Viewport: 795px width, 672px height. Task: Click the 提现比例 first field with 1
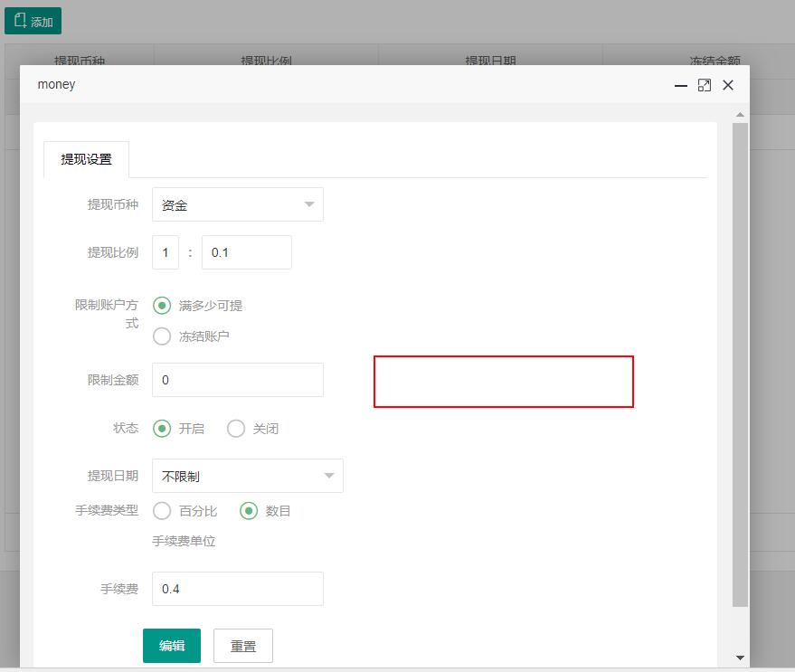166,252
